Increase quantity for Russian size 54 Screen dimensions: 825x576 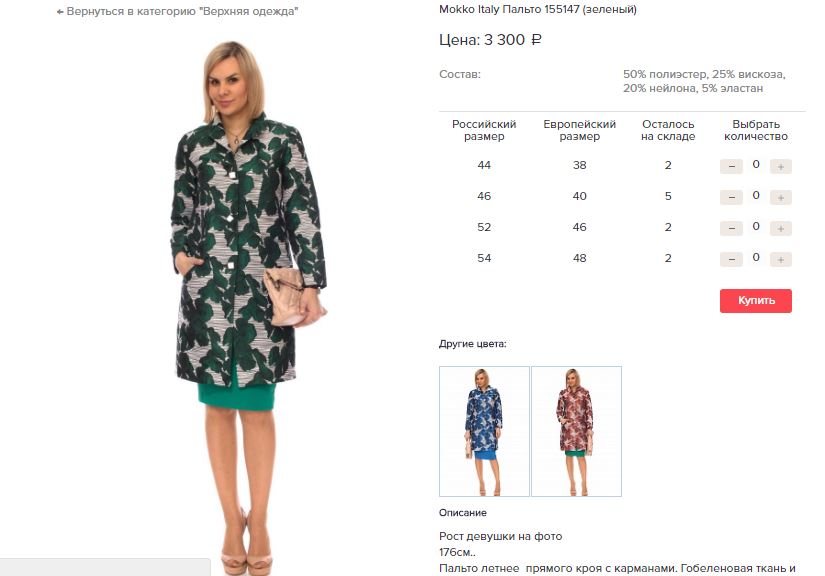pos(781,259)
